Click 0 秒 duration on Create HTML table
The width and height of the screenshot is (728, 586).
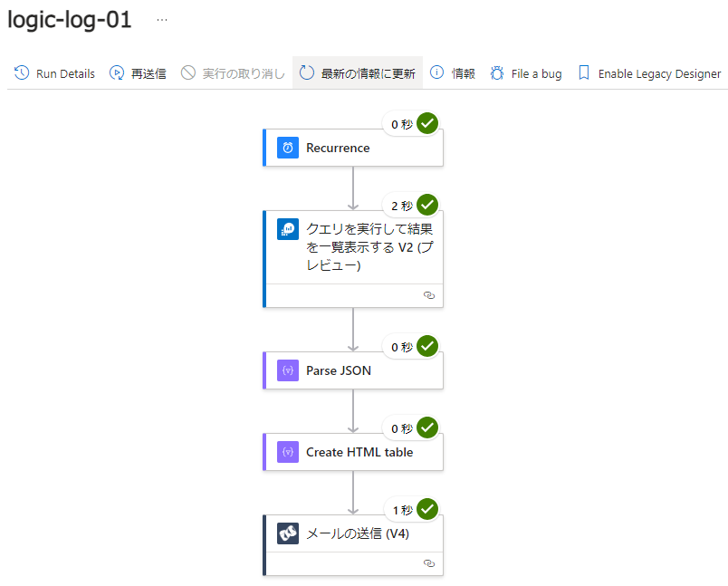[x=402, y=428]
